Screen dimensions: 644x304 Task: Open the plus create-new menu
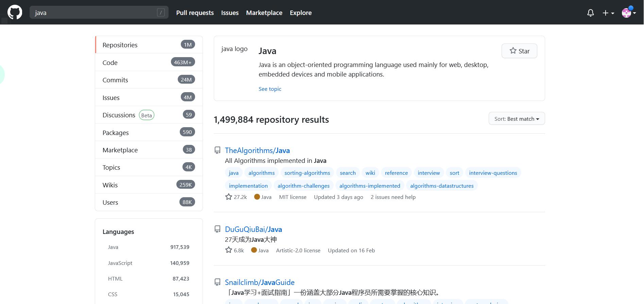coord(608,13)
